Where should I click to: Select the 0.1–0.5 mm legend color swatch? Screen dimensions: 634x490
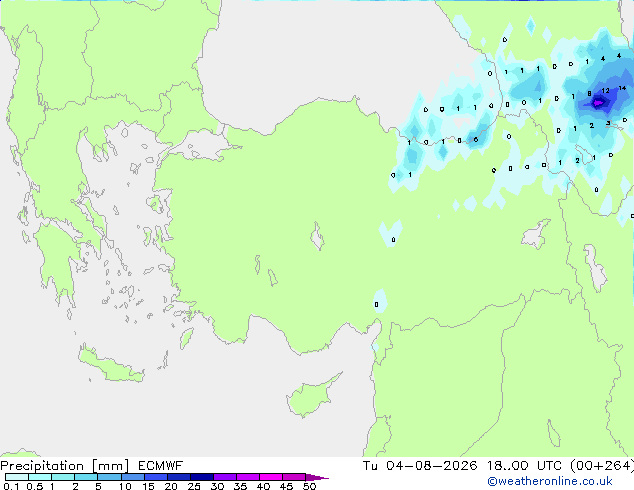[17, 477]
